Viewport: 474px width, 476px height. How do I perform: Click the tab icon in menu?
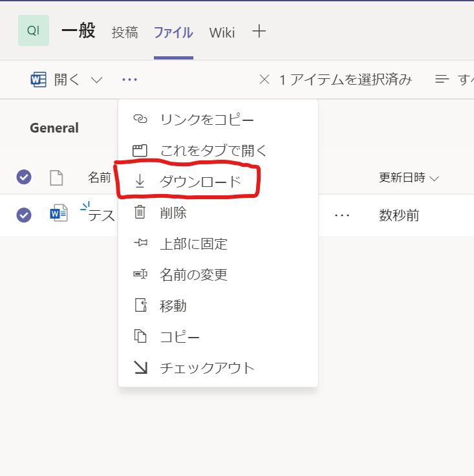140,150
